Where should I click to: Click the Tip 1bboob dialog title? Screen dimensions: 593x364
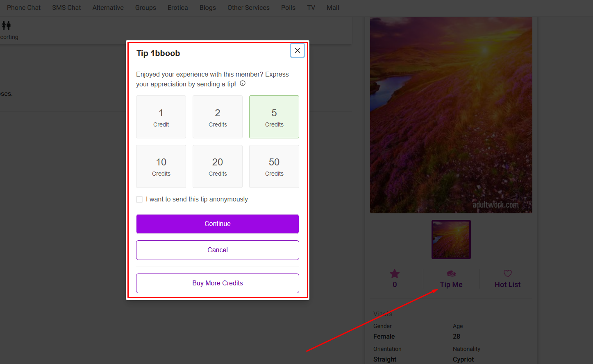tap(158, 53)
